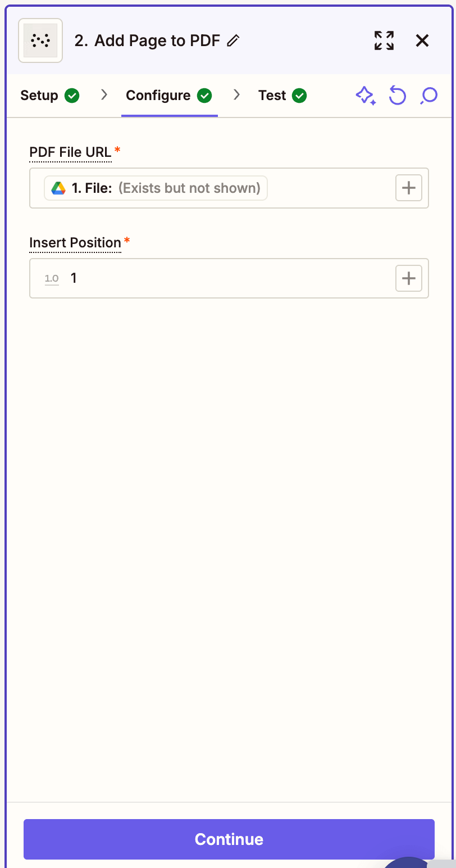Click the chevron between Setup and Configure
This screenshot has width=456, height=868.
[x=103, y=96]
